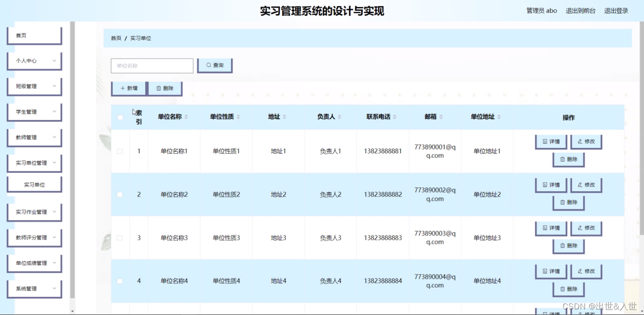This screenshot has height=315, width=644.
Task: Click 退出到前台 in the header
Action: (580, 11)
